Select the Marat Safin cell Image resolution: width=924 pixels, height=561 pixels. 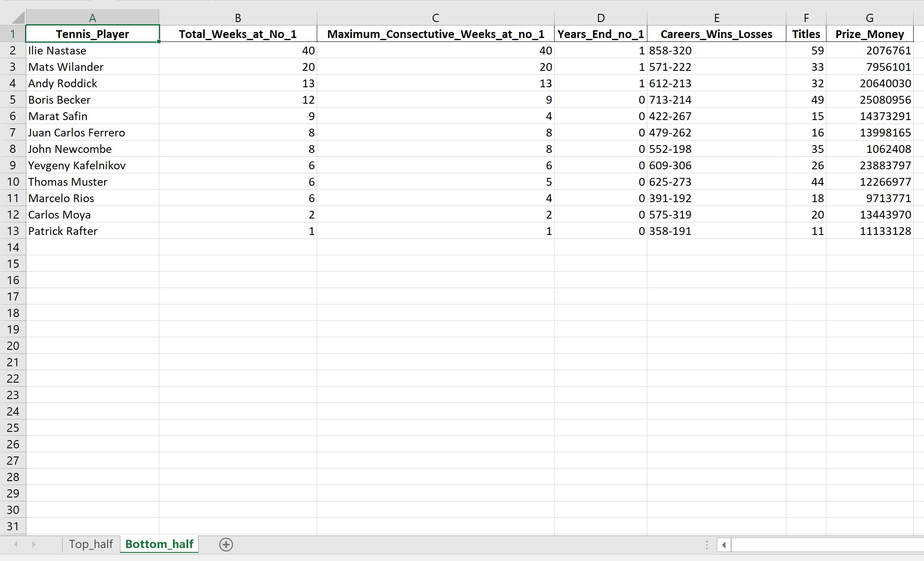tap(92, 116)
